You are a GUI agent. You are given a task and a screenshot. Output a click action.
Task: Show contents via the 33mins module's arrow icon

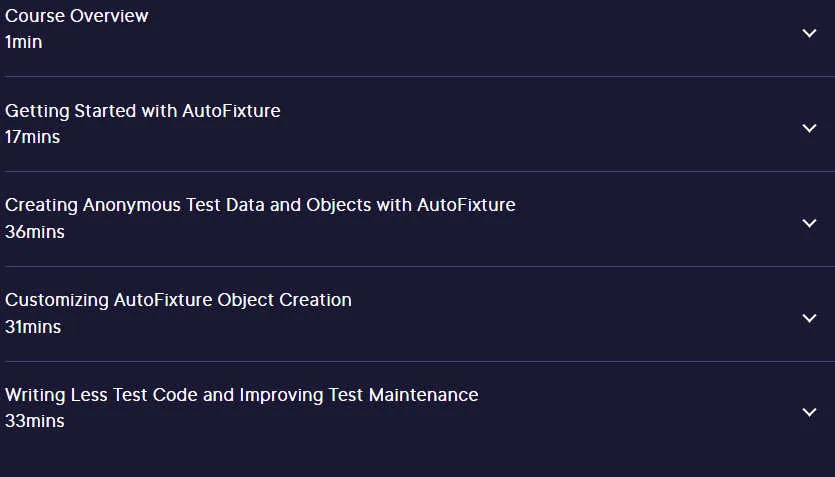[x=809, y=413]
